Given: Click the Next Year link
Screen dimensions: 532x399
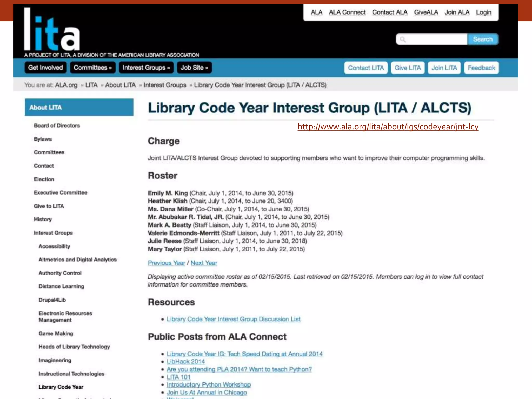Looking at the screenshot, I should (x=204, y=263).
